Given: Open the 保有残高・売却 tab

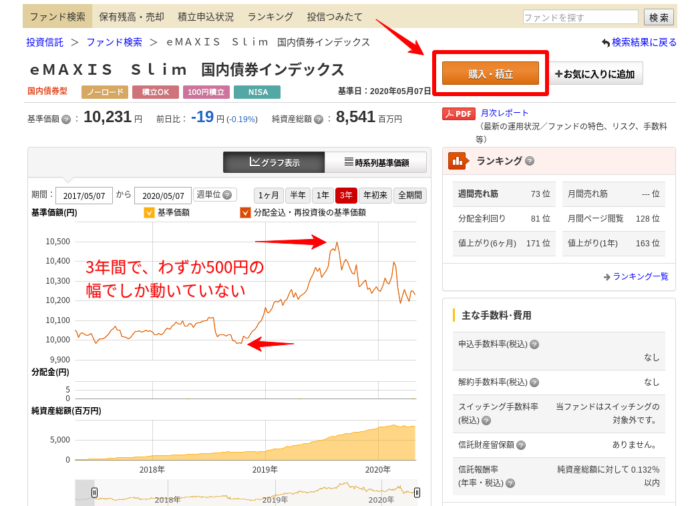Looking at the screenshot, I should [132, 17].
